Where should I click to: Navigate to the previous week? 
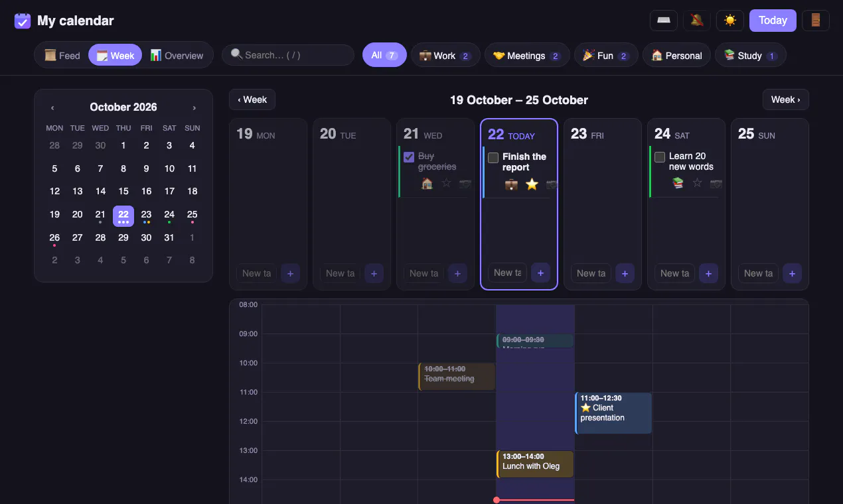(252, 99)
